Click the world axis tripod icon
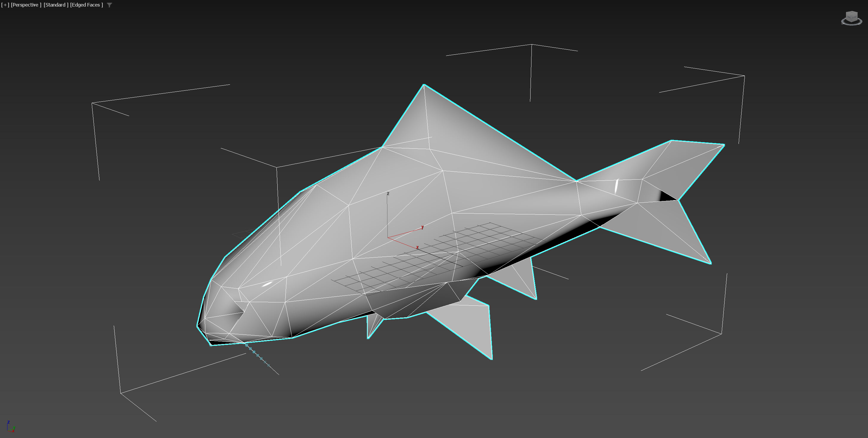 point(10,427)
